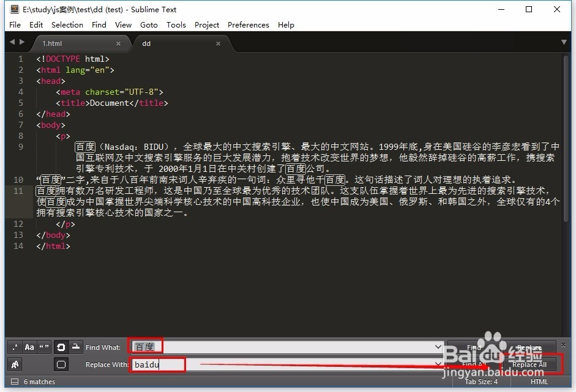
Task: Open the Edit menu
Action: click(36, 25)
